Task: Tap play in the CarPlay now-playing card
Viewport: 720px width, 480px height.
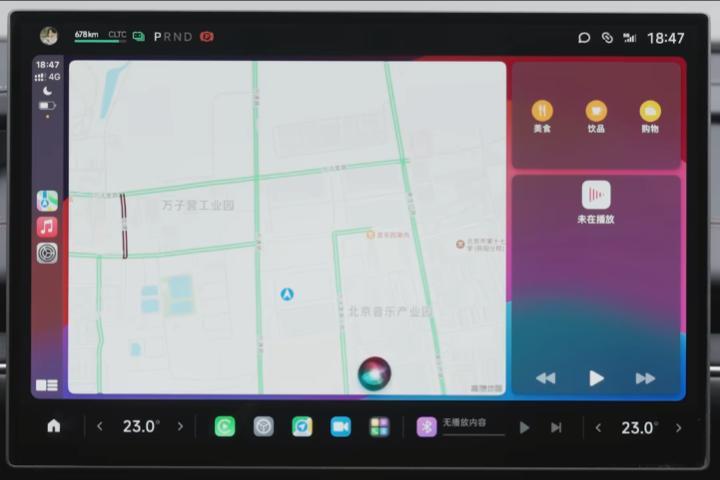Action: point(596,378)
